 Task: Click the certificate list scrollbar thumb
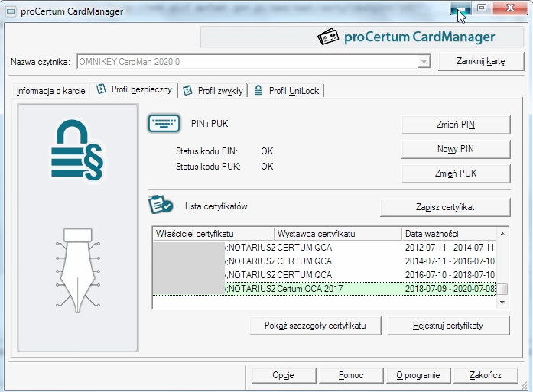click(x=502, y=289)
